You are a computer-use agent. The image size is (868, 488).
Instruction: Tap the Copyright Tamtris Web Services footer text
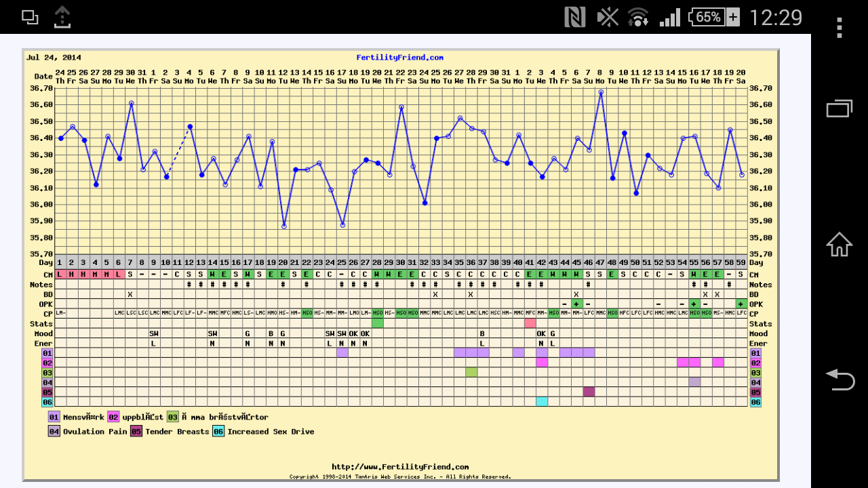(x=400, y=476)
